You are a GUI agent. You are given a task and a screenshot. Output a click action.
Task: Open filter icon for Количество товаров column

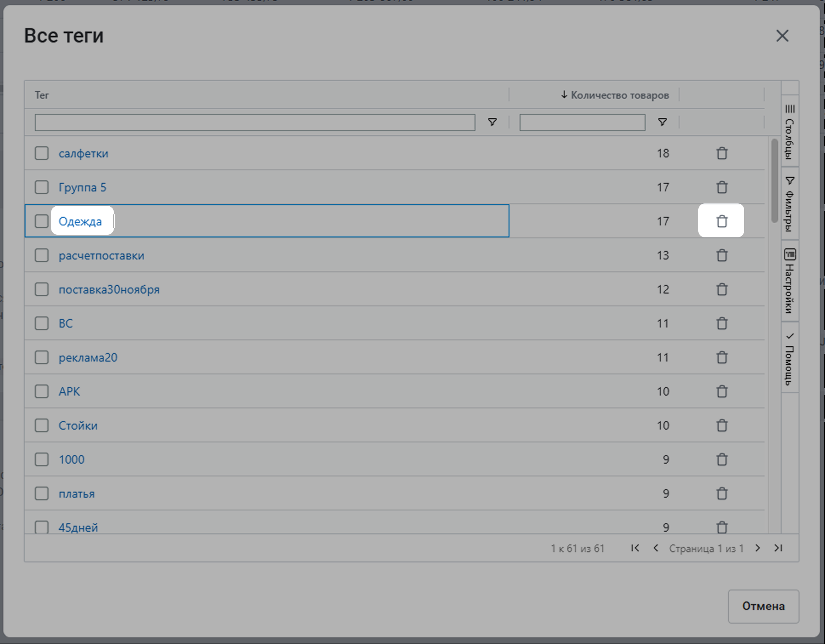point(662,123)
